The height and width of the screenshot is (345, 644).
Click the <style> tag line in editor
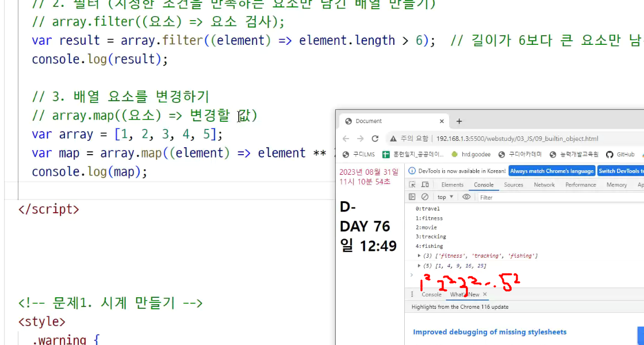[41, 321]
